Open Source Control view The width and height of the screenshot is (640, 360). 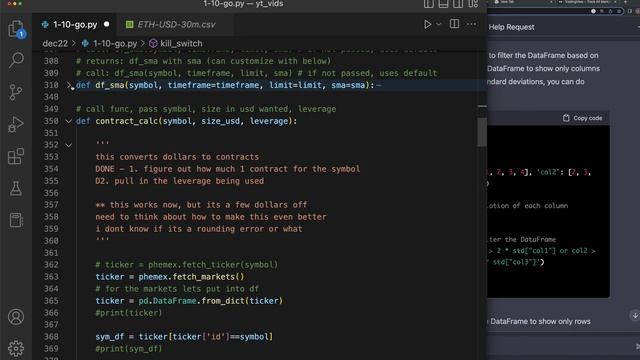click(16, 92)
